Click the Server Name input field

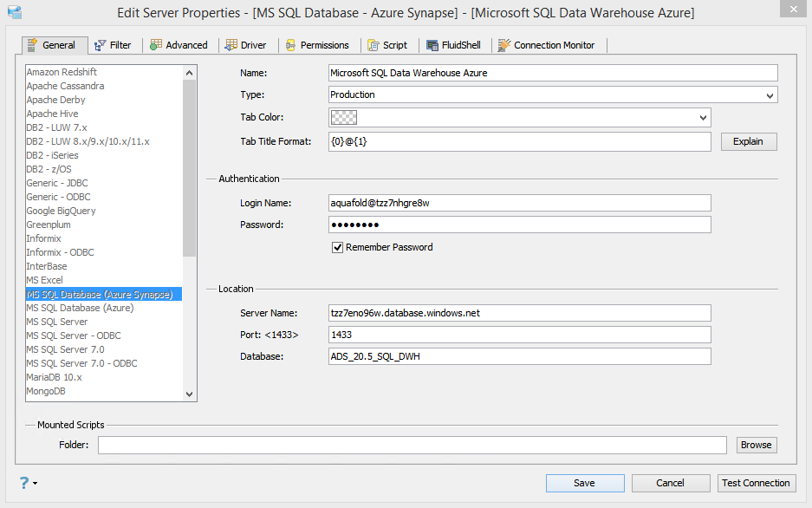tap(520, 313)
